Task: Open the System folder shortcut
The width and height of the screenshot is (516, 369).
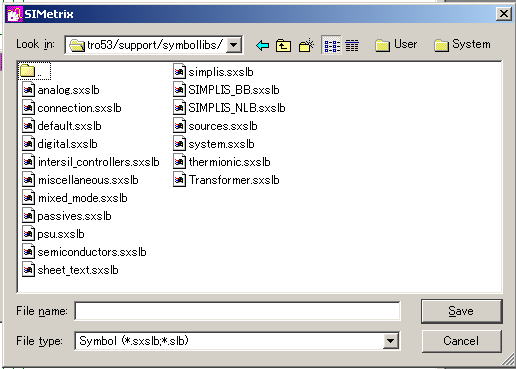Action: [x=463, y=45]
